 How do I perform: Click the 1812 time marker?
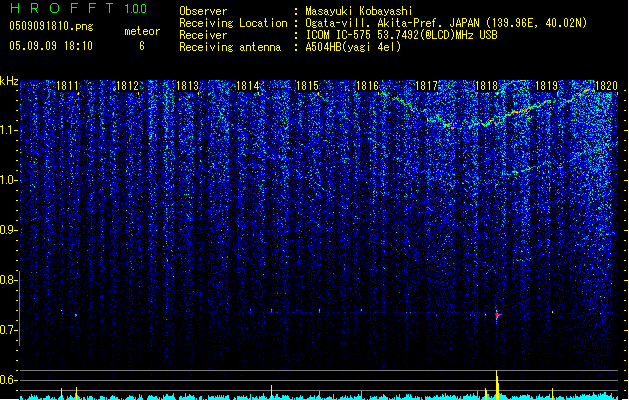[x=127, y=86]
